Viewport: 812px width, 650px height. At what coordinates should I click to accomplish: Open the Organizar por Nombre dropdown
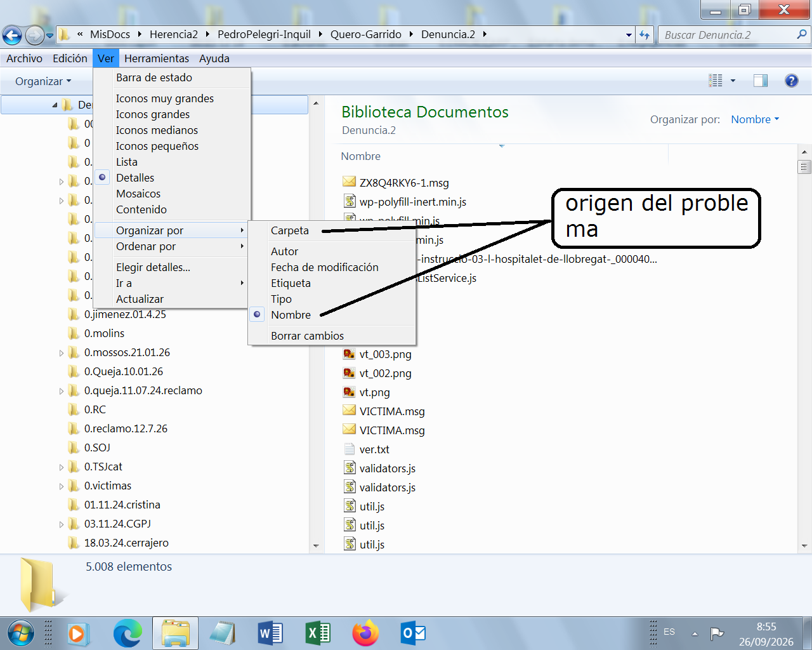[755, 119]
